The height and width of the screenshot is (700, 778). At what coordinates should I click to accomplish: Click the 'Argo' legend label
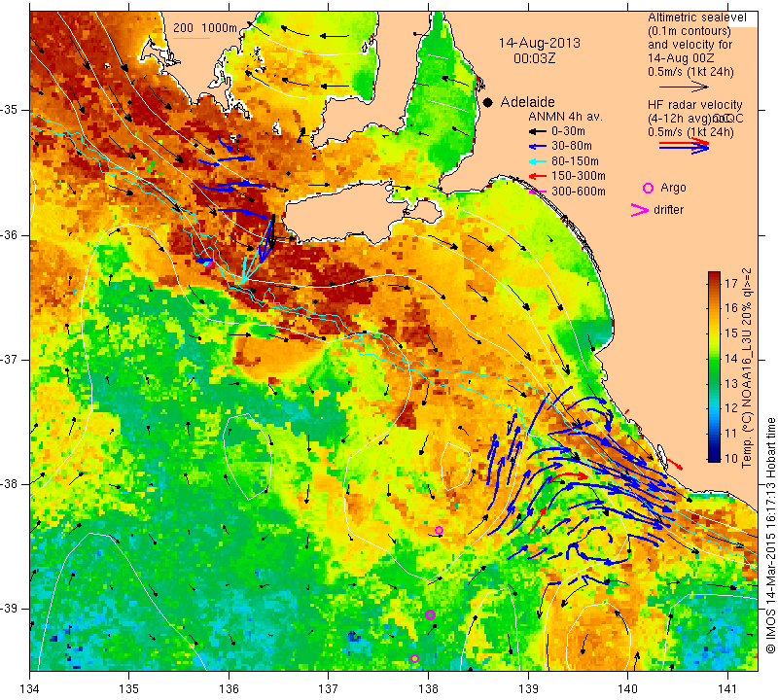click(x=673, y=188)
